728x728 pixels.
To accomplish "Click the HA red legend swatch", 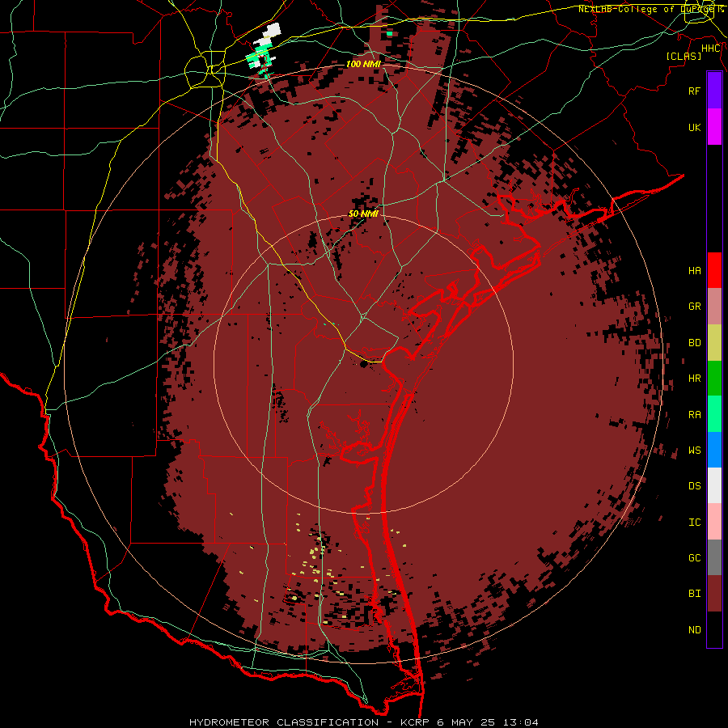I will (714, 270).
